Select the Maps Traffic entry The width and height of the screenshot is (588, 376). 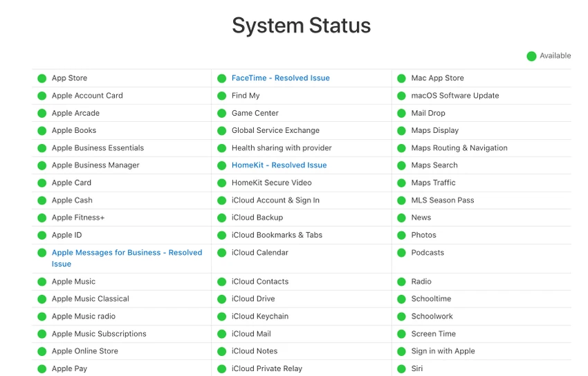tap(433, 183)
